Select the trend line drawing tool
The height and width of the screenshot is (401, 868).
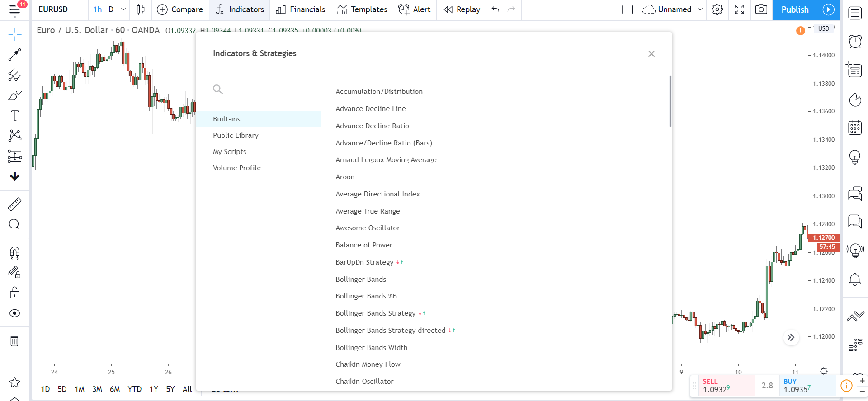click(x=14, y=55)
